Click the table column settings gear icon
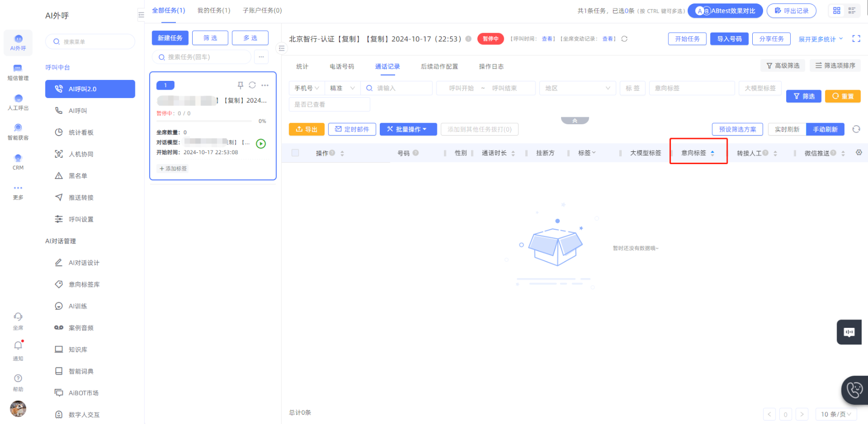The width and height of the screenshot is (868, 424). (859, 153)
